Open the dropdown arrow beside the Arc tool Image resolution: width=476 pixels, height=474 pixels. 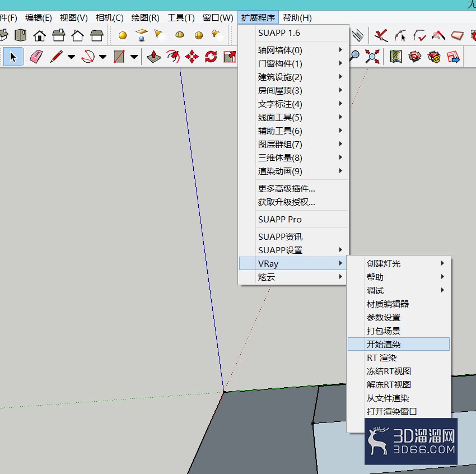[103, 57]
